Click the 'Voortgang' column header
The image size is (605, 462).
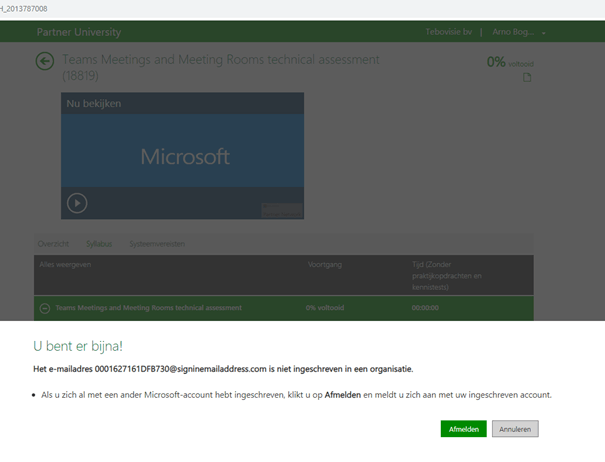[325, 264]
